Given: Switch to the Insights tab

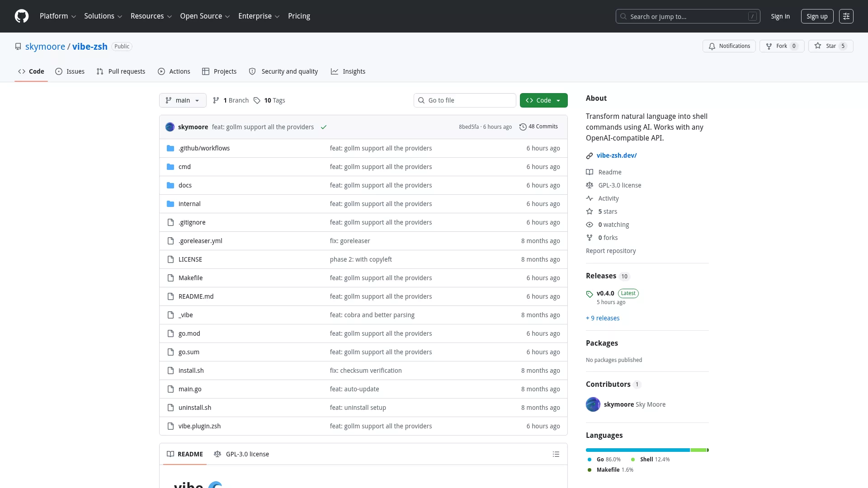Looking at the screenshot, I should 348,71.
